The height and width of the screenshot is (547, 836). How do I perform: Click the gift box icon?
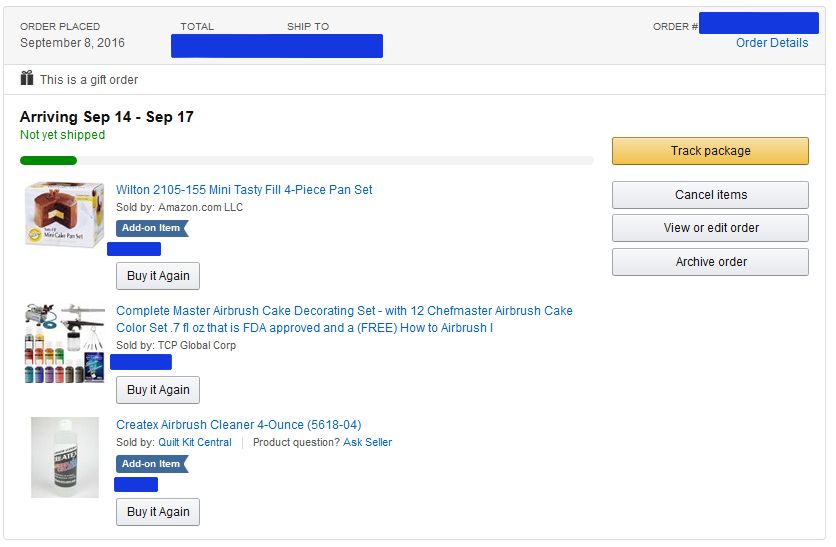27,78
